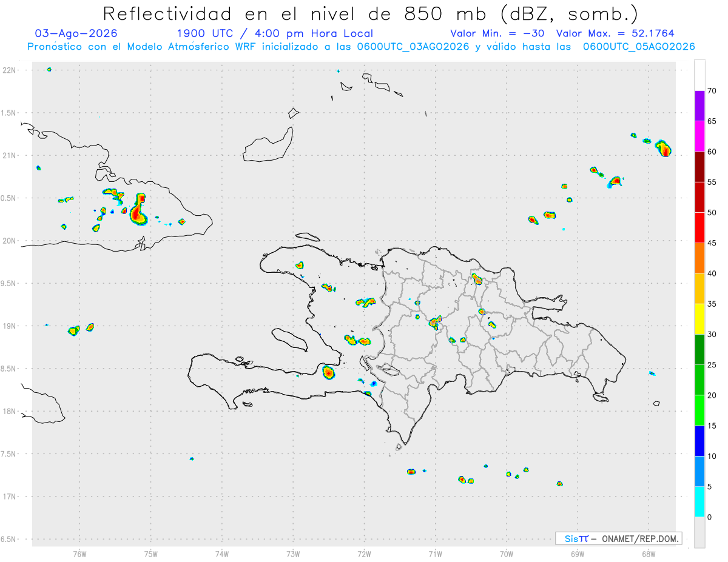Click the colorbar label "25"
The width and height of the screenshot is (728, 562).
click(x=712, y=365)
